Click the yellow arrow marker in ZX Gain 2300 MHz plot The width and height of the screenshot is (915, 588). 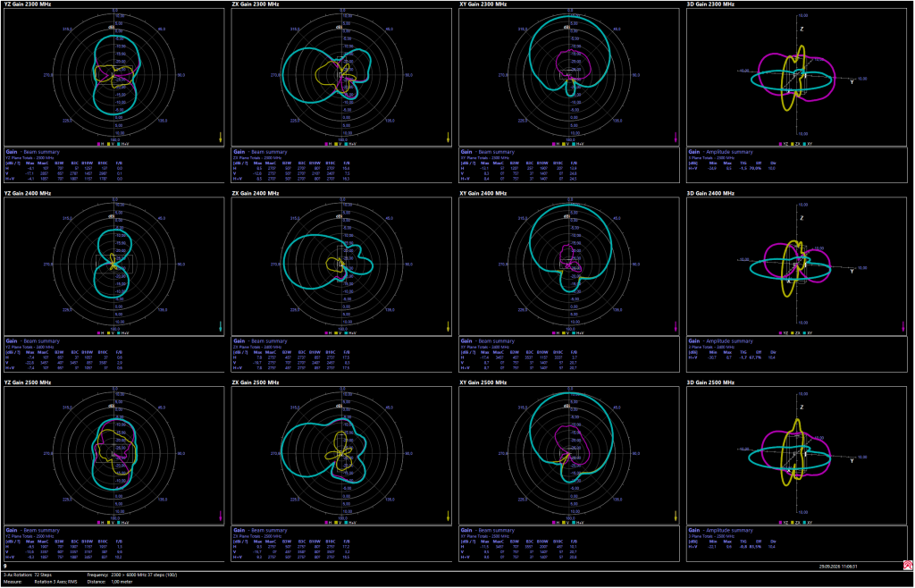448,137
